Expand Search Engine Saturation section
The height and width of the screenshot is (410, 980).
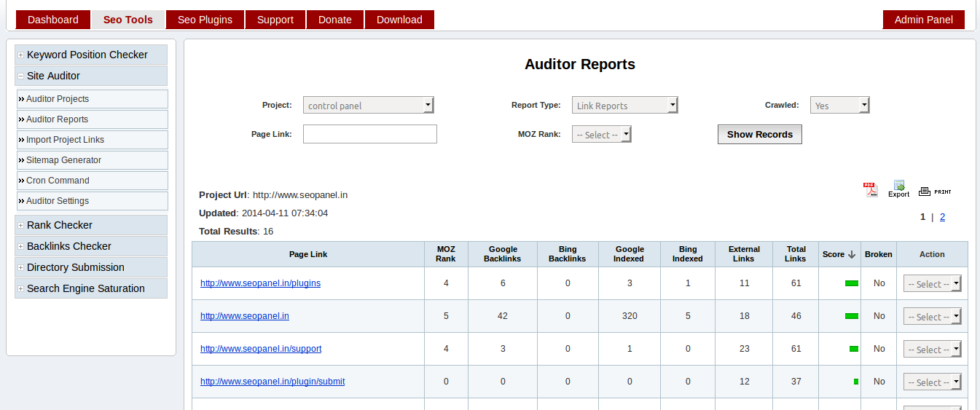tap(91, 288)
